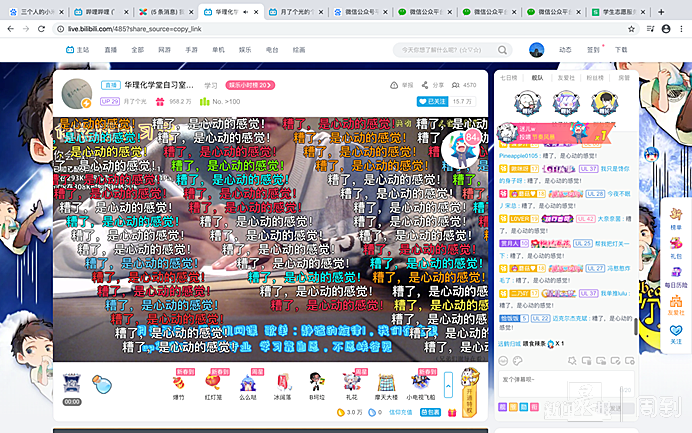
Task: Click the 发个弹幕呗 chat input field
Action: [560, 381]
